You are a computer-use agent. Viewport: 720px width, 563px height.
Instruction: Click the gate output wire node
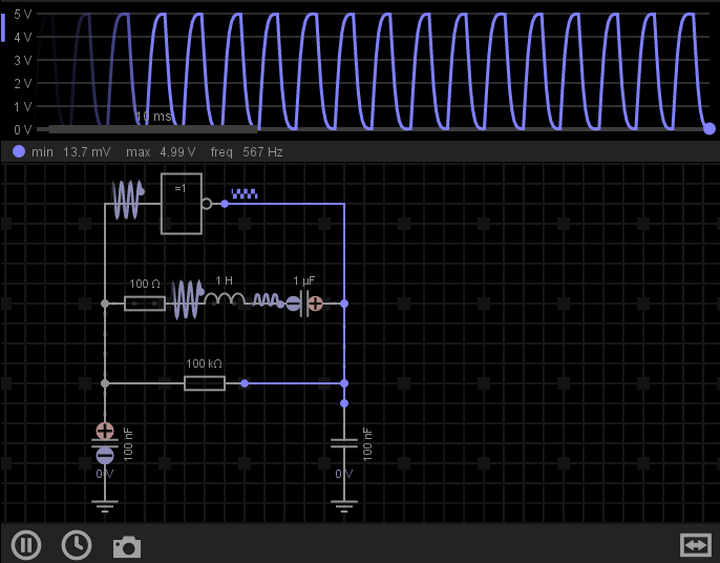(x=225, y=204)
